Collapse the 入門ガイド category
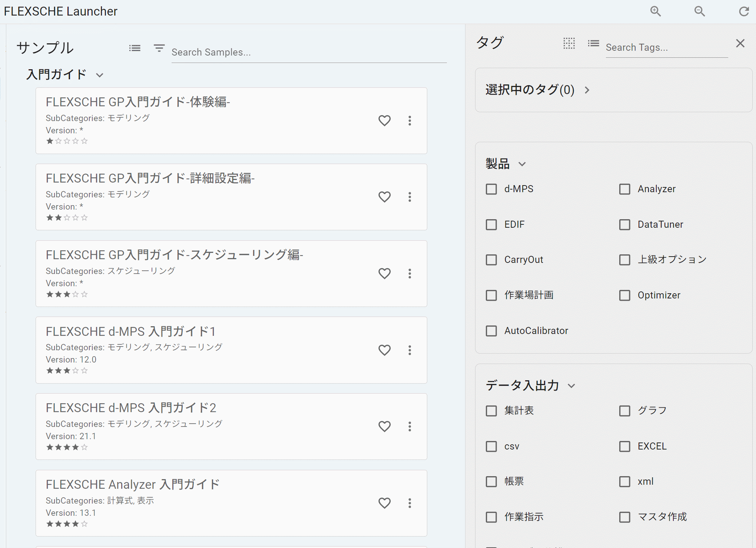Viewport: 756px width, 548px height. click(99, 75)
